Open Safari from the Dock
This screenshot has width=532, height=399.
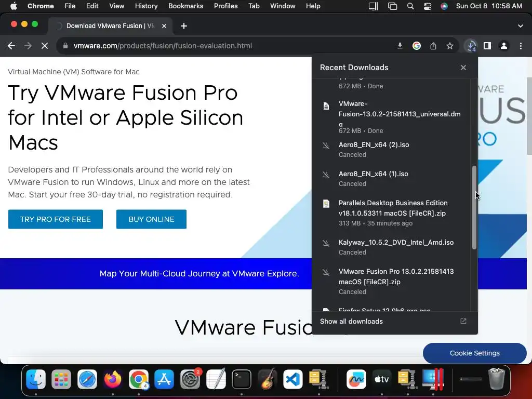(x=87, y=379)
